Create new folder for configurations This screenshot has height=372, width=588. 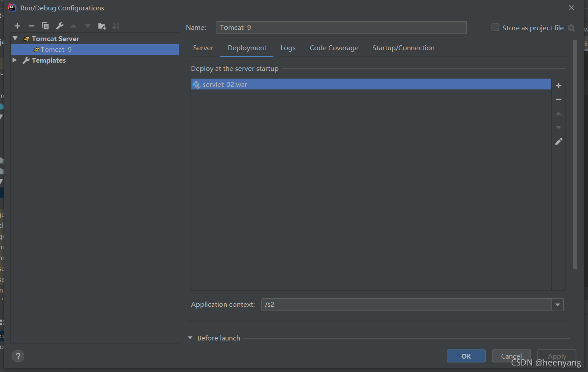[x=102, y=26]
